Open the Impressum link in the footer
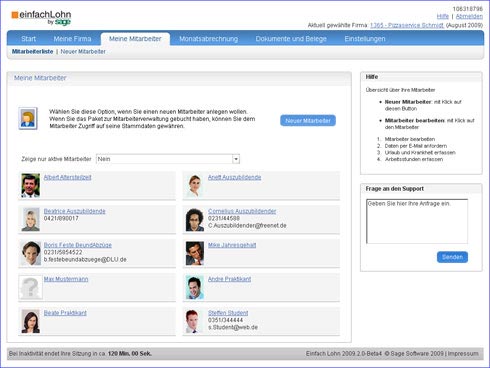Image resolution: width=490 pixels, height=368 pixels. pyautogui.click(x=463, y=353)
